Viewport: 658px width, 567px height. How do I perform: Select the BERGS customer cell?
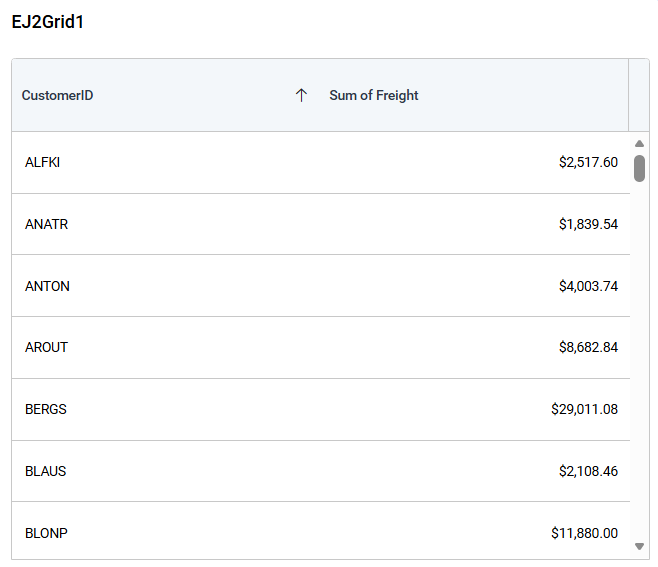pos(46,409)
